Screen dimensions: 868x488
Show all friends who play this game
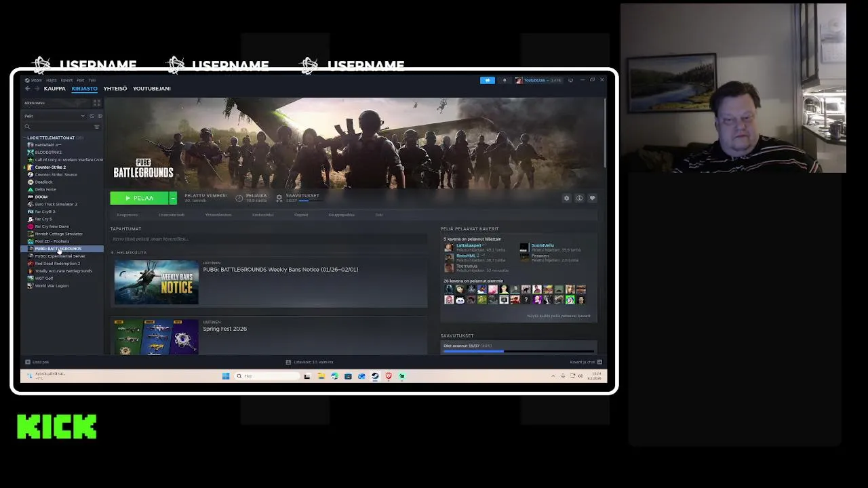(559, 316)
